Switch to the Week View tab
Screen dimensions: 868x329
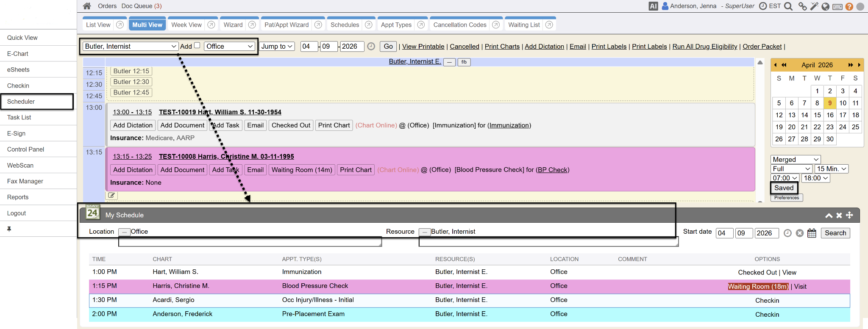coord(186,25)
